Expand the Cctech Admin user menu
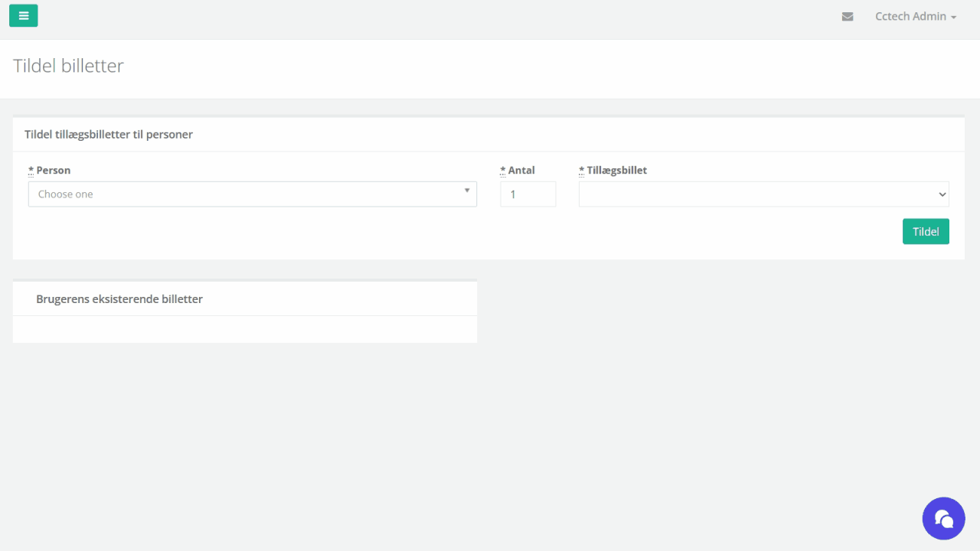 click(x=916, y=16)
